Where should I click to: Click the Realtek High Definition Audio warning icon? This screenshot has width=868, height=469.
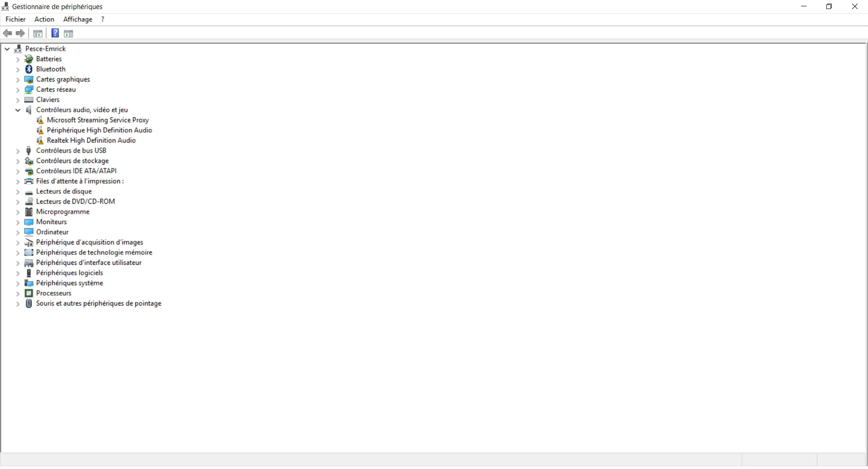pos(40,140)
